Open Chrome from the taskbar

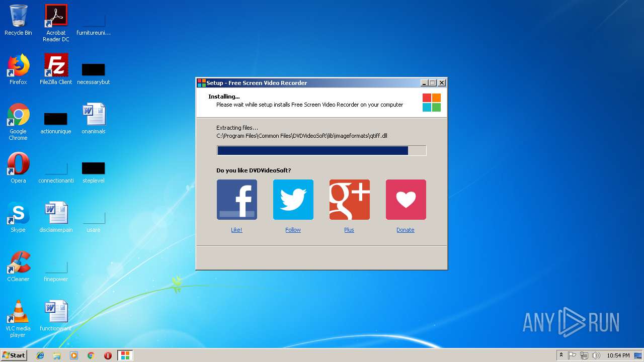[91, 355]
